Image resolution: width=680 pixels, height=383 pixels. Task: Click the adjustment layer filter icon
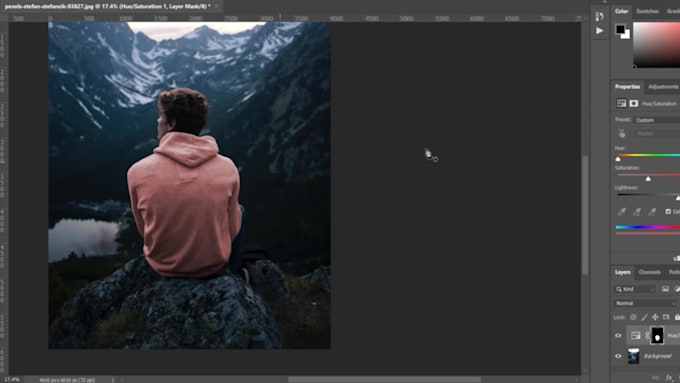[x=677, y=289]
